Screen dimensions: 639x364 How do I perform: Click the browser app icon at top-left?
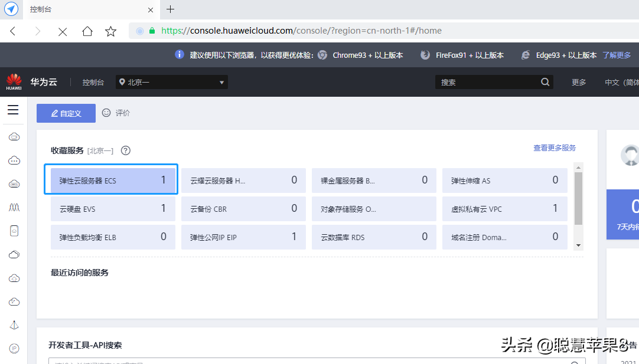[x=11, y=9]
